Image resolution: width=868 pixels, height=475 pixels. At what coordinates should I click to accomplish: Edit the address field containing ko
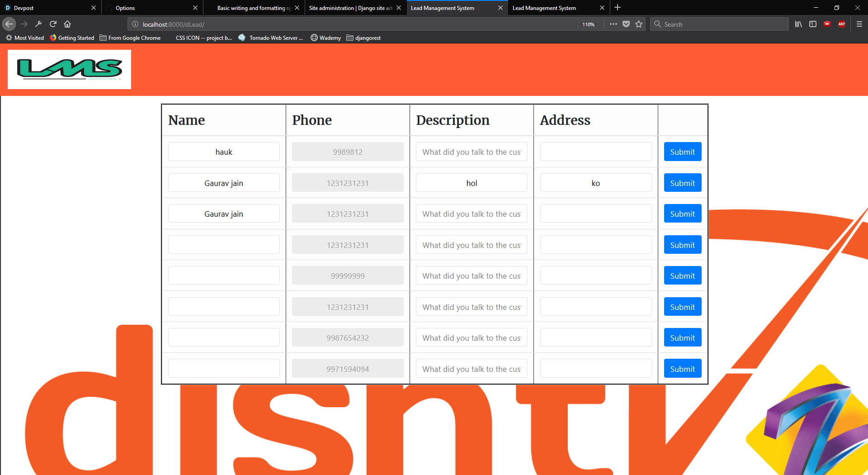(596, 183)
